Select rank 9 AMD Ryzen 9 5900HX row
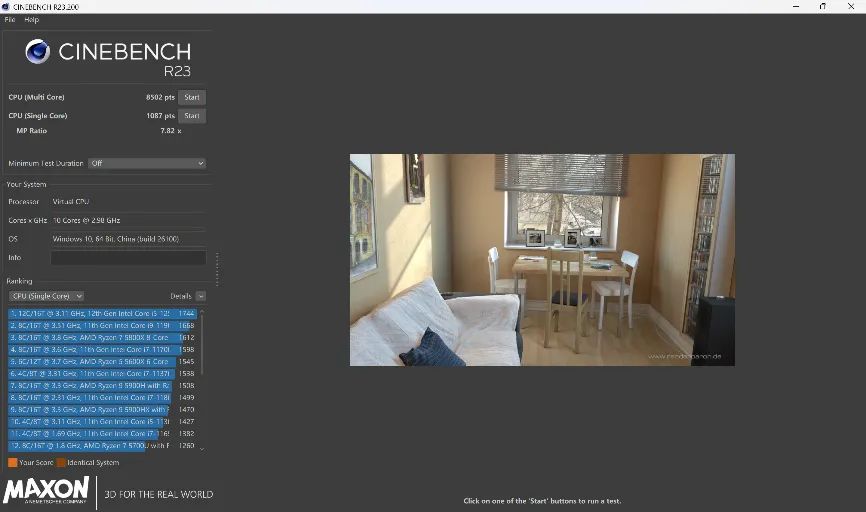Viewport: 866px width, 512px height. (x=102, y=410)
